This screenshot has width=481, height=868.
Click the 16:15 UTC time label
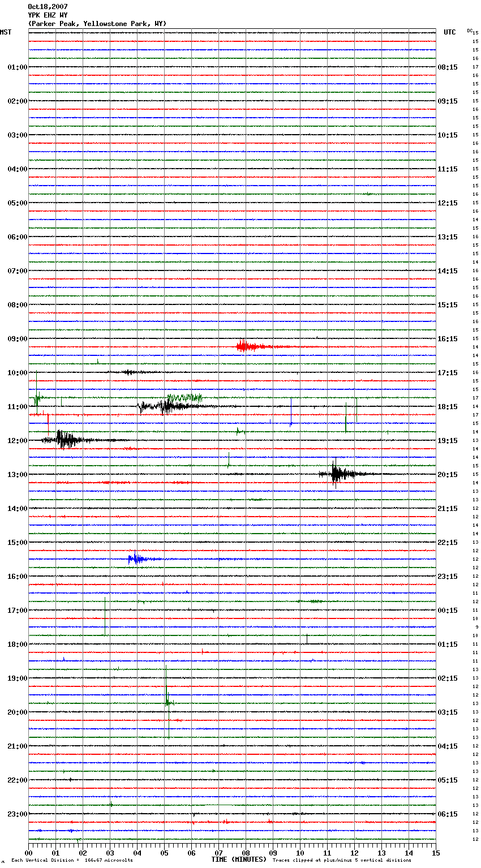[448, 339]
